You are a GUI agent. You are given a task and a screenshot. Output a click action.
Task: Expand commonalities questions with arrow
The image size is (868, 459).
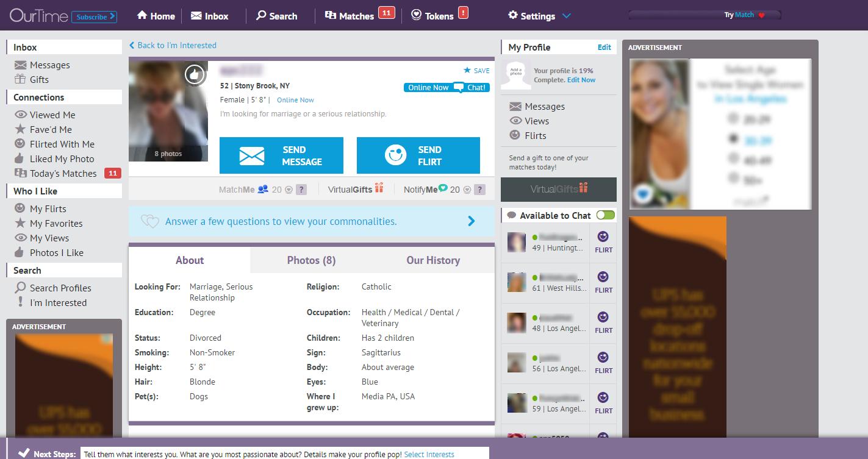tap(471, 221)
